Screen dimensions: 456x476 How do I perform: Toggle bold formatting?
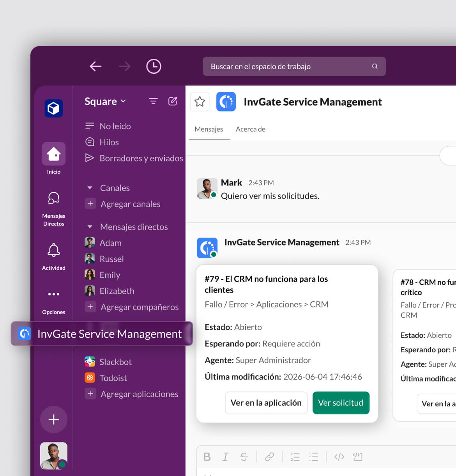[x=207, y=456]
